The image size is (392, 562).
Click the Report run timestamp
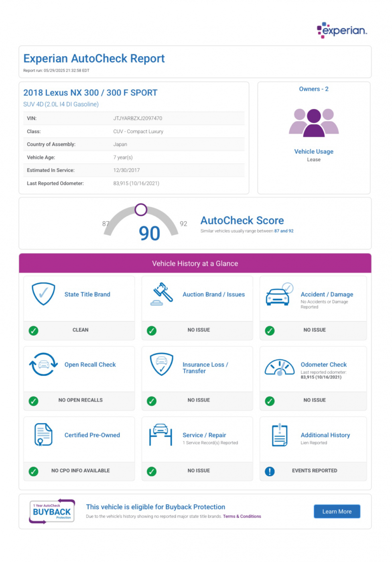coord(56,71)
